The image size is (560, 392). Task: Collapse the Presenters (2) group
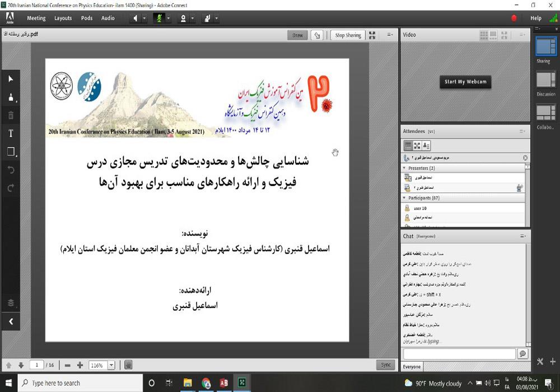pyautogui.click(x=404, y=168)
